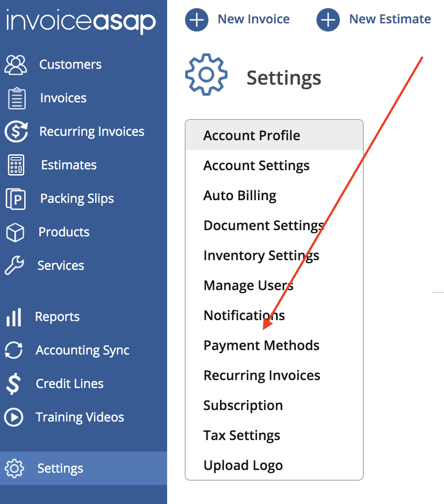Go to Services in sidebar
This screenshot has height=504, width=444.
pyautogui.click(x=61, y=265)
